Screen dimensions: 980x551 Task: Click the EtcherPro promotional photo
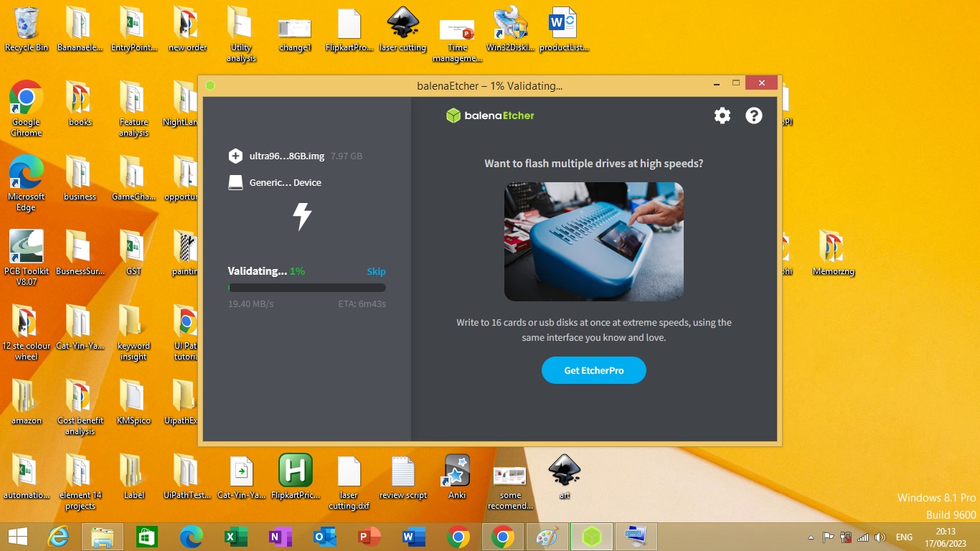[x=594, y=242]
